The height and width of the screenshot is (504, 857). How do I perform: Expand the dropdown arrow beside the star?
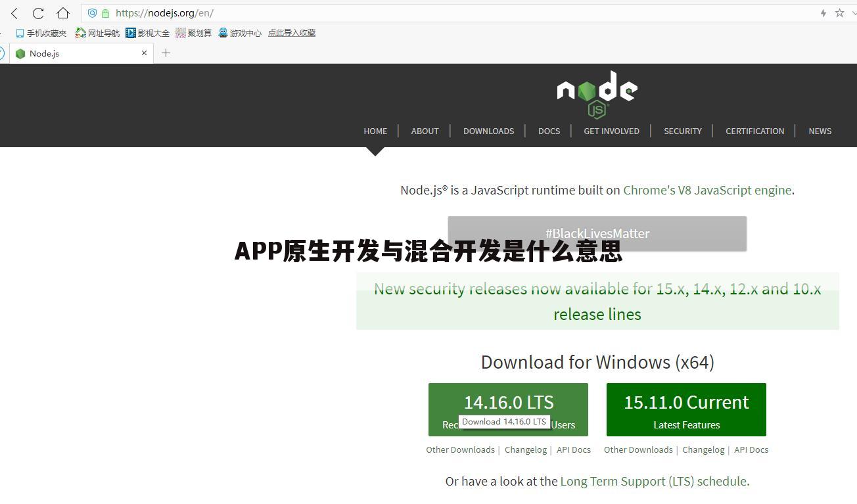pos(854,13)
